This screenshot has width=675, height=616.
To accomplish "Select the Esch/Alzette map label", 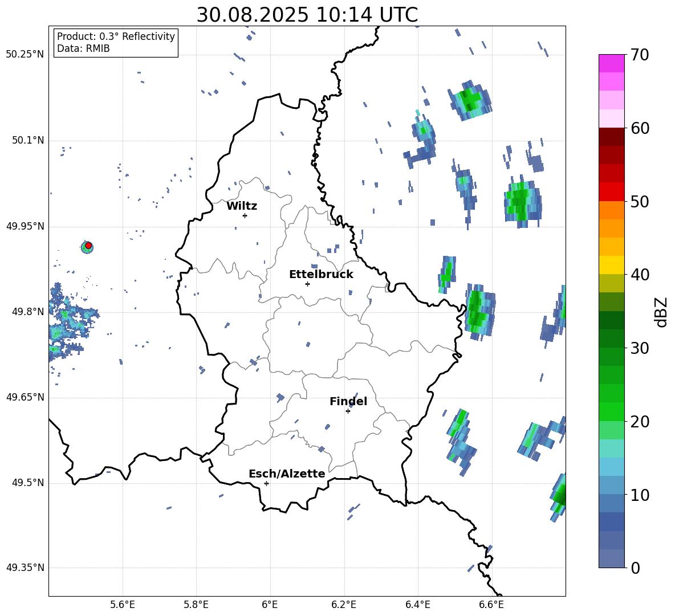I will [x=287, y=474].
